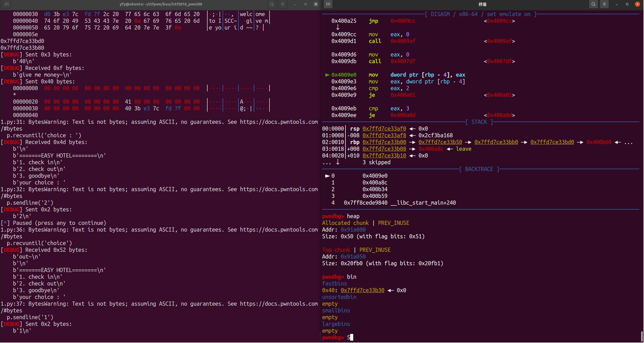This screenshot has width=644, height=343.
Task: Click the 'fastbins' label
Action: (335, 284)
